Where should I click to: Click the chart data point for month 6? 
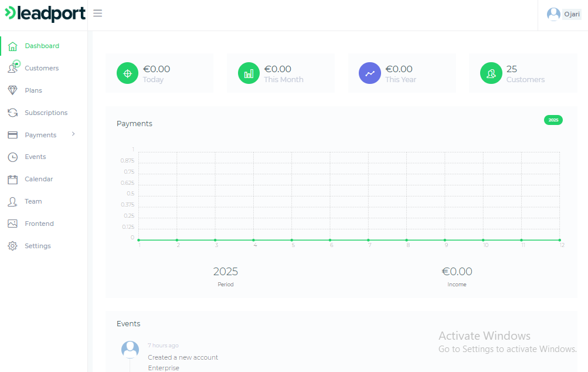pos(330,240)
